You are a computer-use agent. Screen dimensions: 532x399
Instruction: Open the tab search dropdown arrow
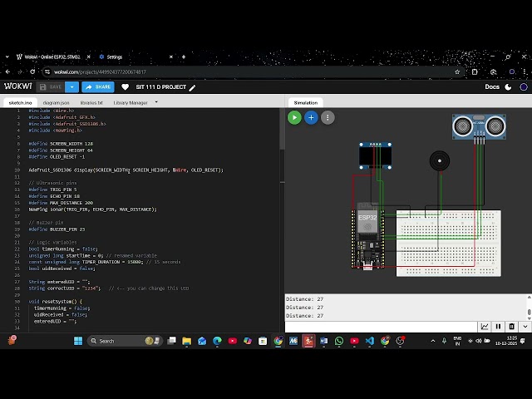click(x=7, y=57)
